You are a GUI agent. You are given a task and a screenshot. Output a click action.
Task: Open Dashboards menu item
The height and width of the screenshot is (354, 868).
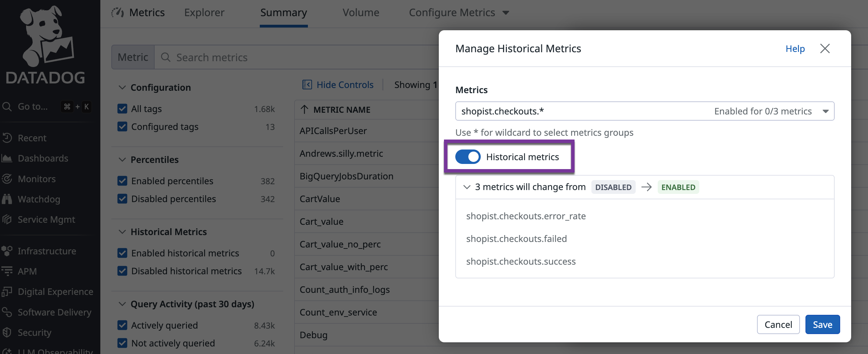click(43, 158)
